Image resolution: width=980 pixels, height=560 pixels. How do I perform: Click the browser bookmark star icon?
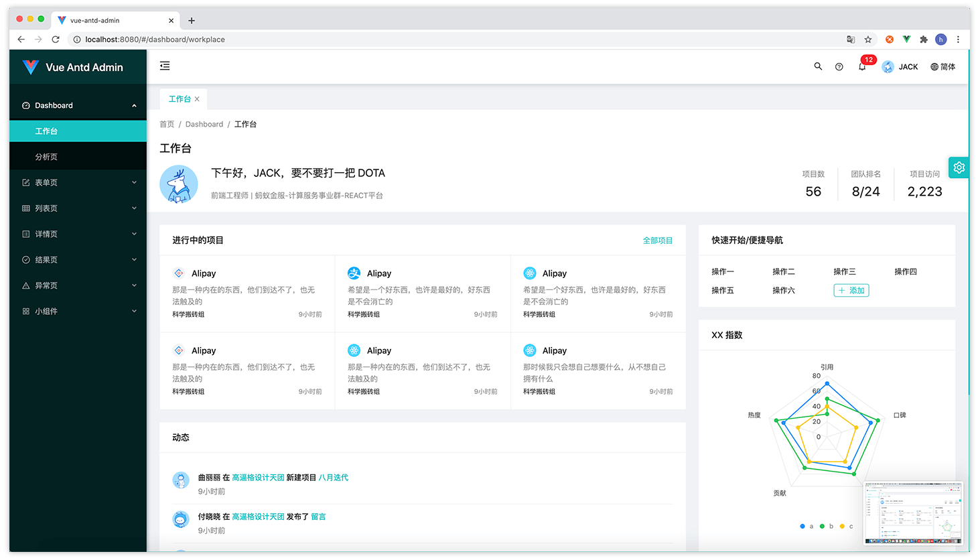click(x=868, y=40)
